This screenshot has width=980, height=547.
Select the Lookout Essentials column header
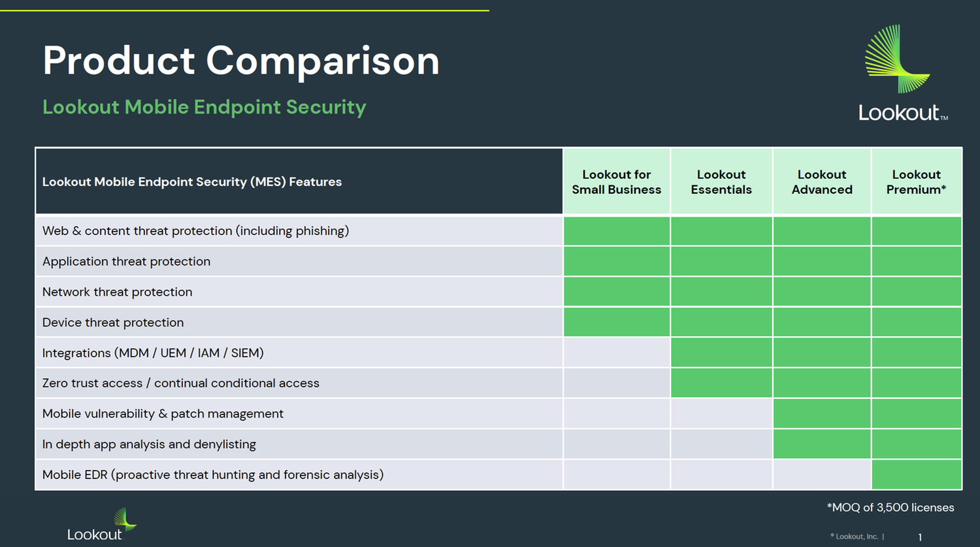[x=721, y=181]
